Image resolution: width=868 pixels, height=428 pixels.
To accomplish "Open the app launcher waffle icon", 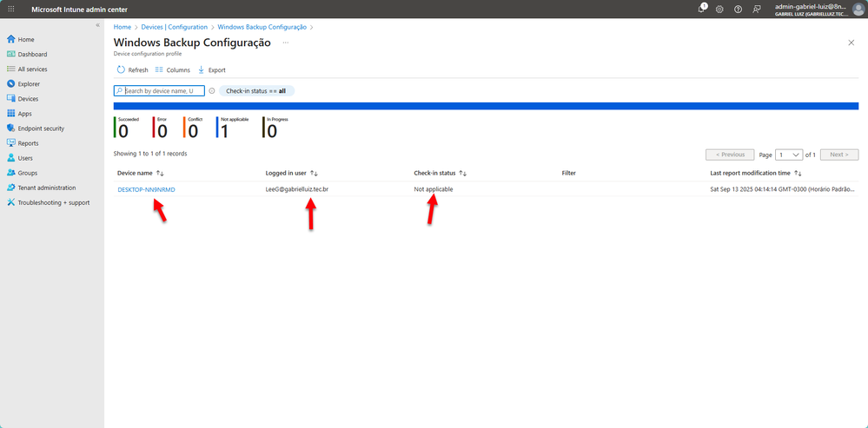I will point(11,10).
